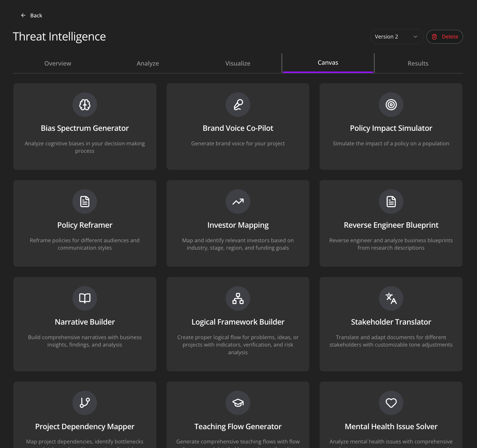Click the translate icon on Stakeholder Translator
Viewport: 477px width, 448px height.
point(391,298)
